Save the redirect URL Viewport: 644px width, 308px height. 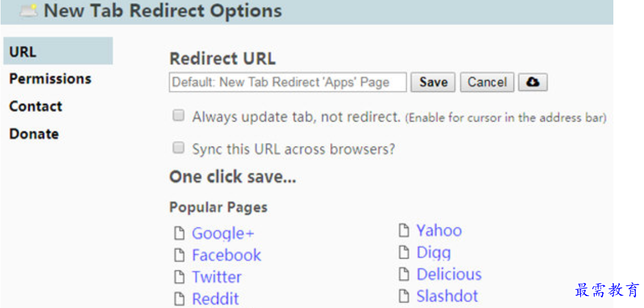pos(433,82)
